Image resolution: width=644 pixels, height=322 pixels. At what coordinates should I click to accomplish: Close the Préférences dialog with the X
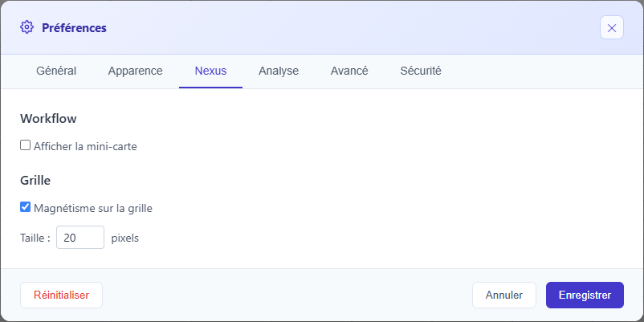point(612,28)
